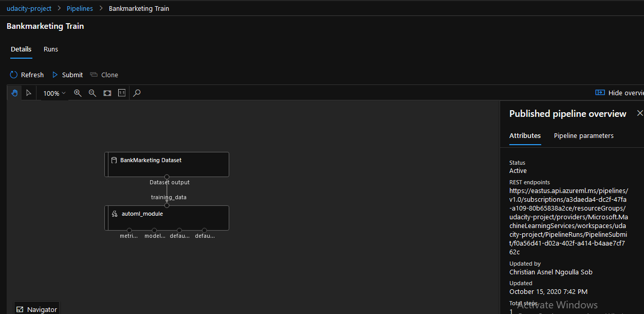Click the October 15, 2020 7:42 PM date
The height and width of the screenshot is (314, 644).
click(x=548, y=291)
